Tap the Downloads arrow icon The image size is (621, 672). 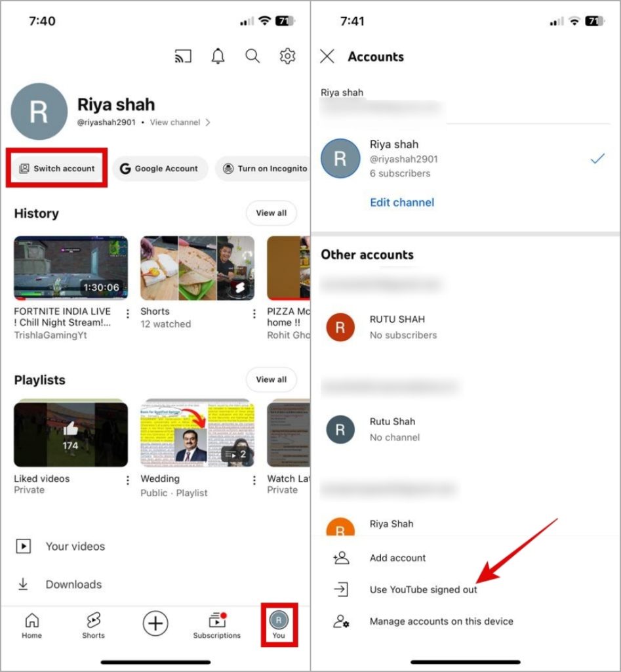pos(23,584)
